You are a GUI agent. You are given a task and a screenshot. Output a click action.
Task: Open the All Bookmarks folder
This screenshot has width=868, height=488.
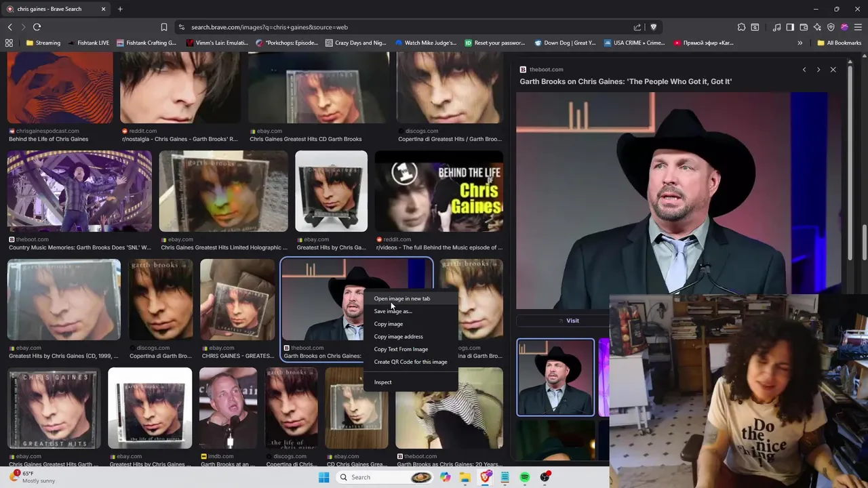(839, 43)
